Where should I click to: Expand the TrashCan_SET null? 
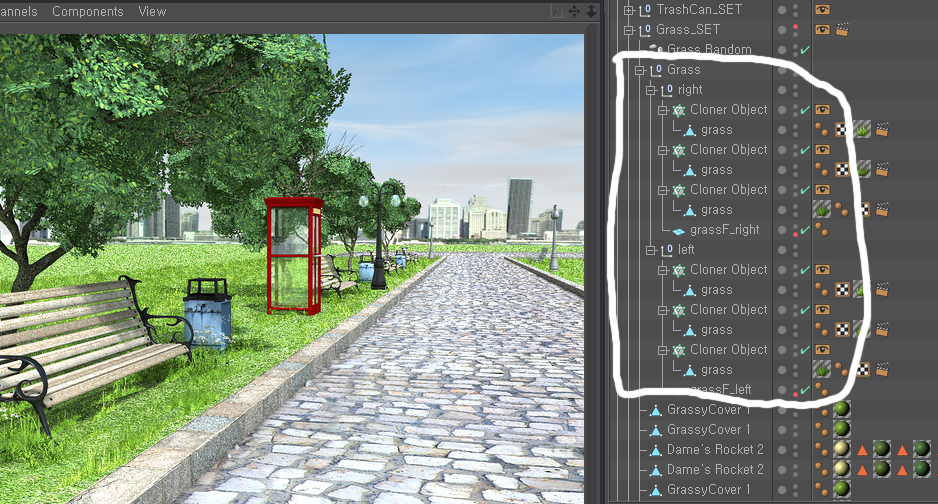click(628, 10)
